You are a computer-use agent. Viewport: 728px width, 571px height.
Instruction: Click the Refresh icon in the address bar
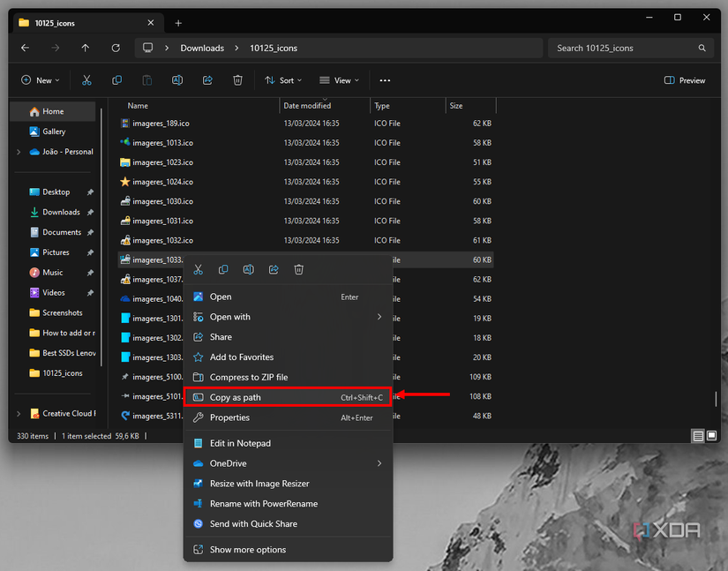(x=115, y=48)
